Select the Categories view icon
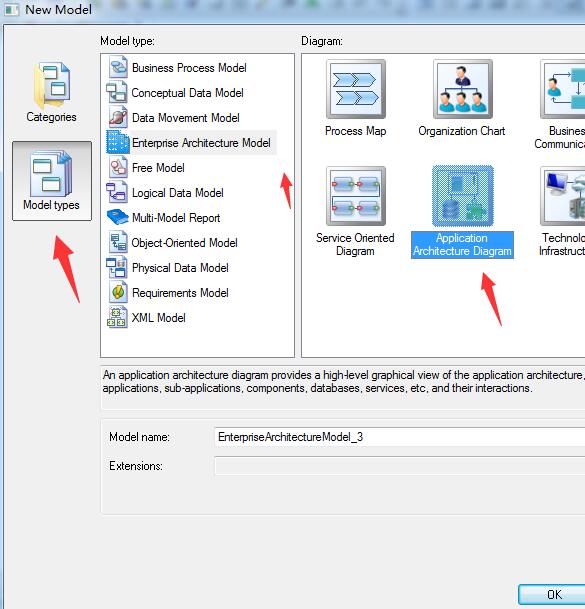Image resolution: width=585 pixels, height=609 pixels. 52,85
